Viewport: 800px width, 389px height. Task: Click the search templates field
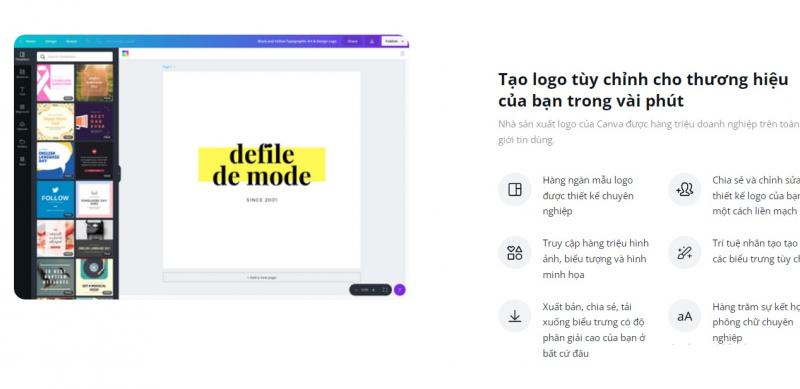[x=75, y=57]
